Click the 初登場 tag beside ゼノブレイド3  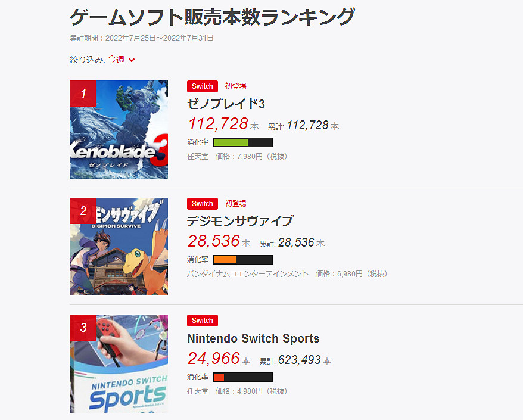(235, 86)
